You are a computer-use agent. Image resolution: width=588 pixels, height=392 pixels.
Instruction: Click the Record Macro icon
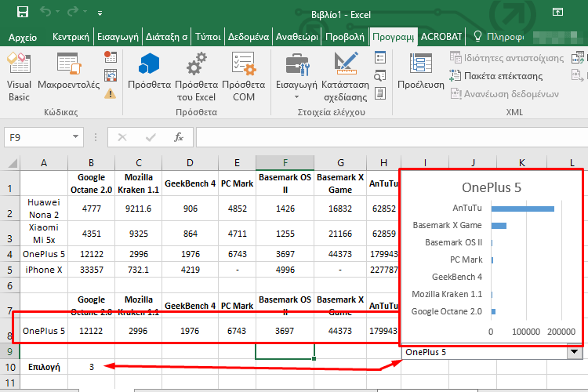pyautogui.click(x=111, y=57)
